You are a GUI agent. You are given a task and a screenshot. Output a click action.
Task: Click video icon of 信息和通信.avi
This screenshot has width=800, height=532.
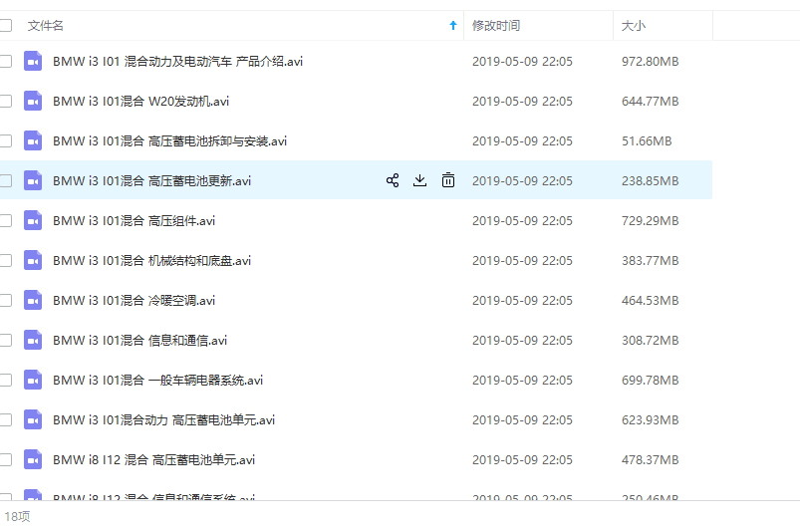pyautogui.click(x=33, y=340)
